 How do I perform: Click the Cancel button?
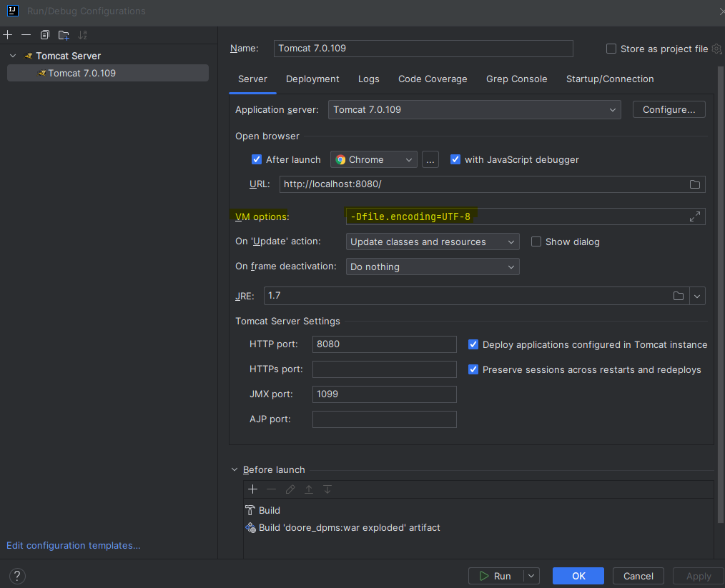[x=638, y=576]
